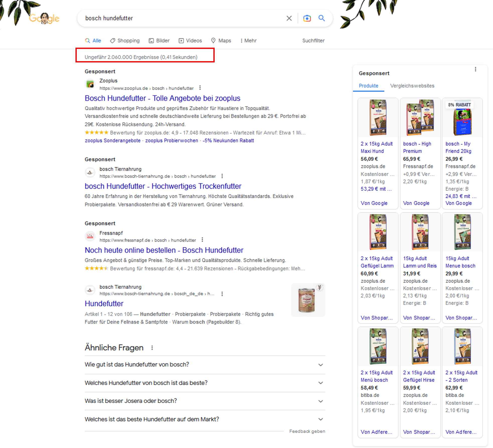This screenshot has height=448, width=493.
Task: Open '2 x 15kg Adult Menü bosch' product title
Action: [377, 376]
